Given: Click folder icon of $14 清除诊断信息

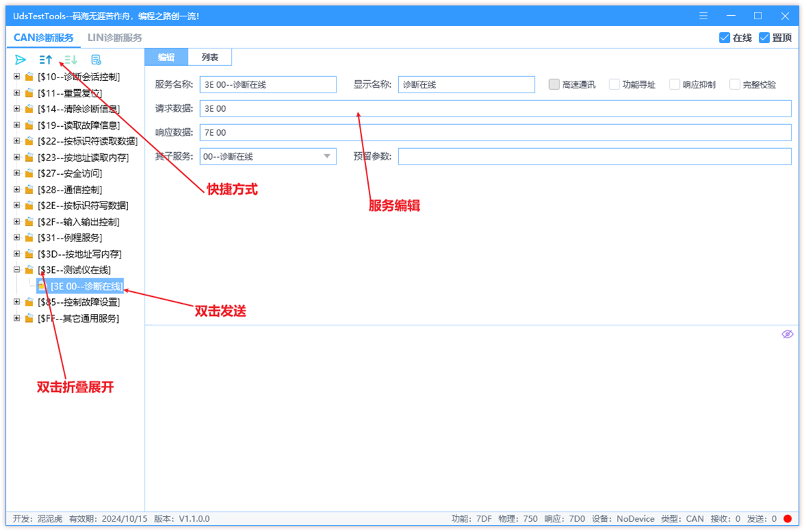Looking at the screenshot, I should 29,109.
